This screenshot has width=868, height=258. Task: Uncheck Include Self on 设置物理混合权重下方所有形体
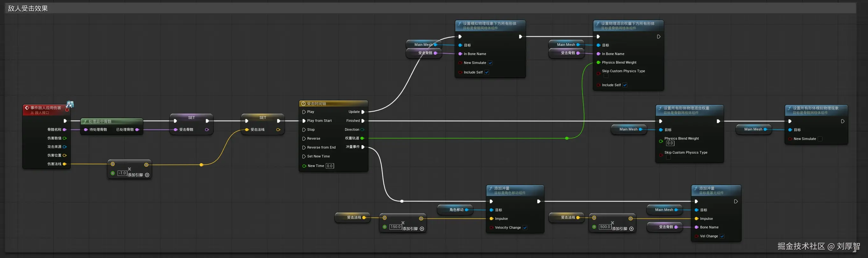tap(625, 85)
